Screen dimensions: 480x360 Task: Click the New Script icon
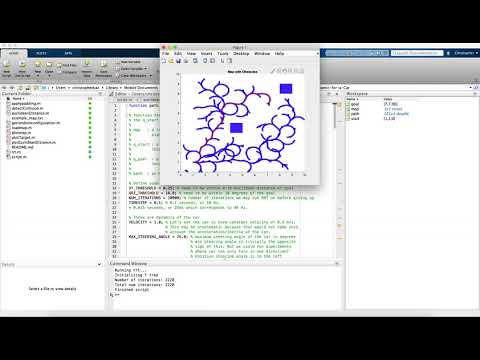7,65
